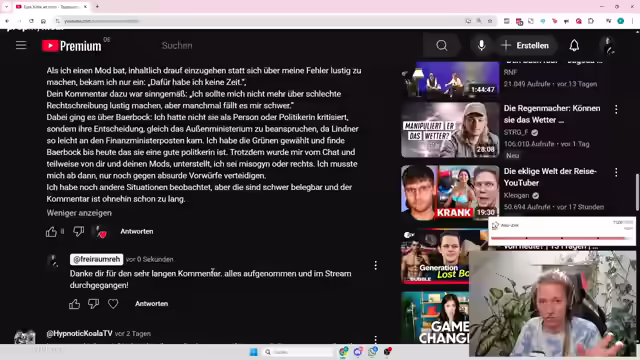Heart the @freiraumreh reply comment

click(113, 304)
